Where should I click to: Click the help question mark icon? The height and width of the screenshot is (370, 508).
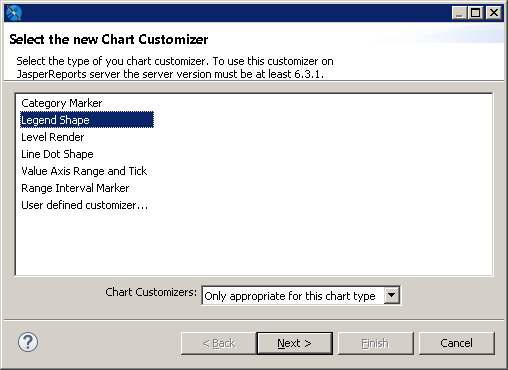pos(28,342)
